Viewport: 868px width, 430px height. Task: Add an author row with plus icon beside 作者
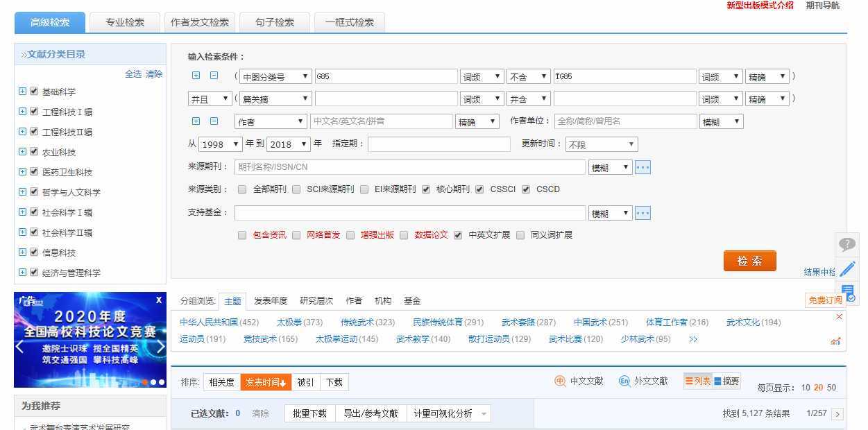tap(196, 121)
